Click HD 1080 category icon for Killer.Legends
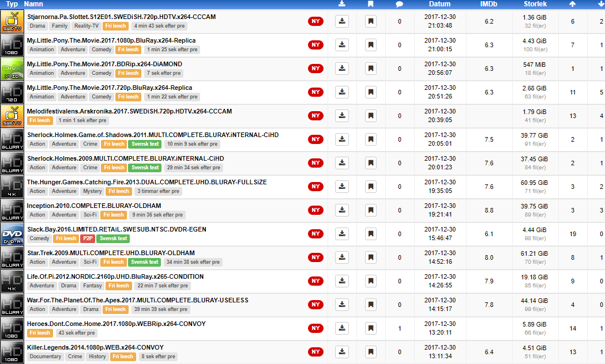605x364 pixels. (x=12, y=352)
